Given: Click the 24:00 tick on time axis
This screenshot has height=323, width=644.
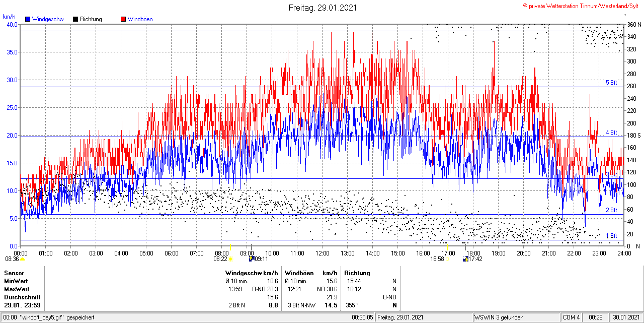Looking at the screenshot, I should (x=624, y=253).
